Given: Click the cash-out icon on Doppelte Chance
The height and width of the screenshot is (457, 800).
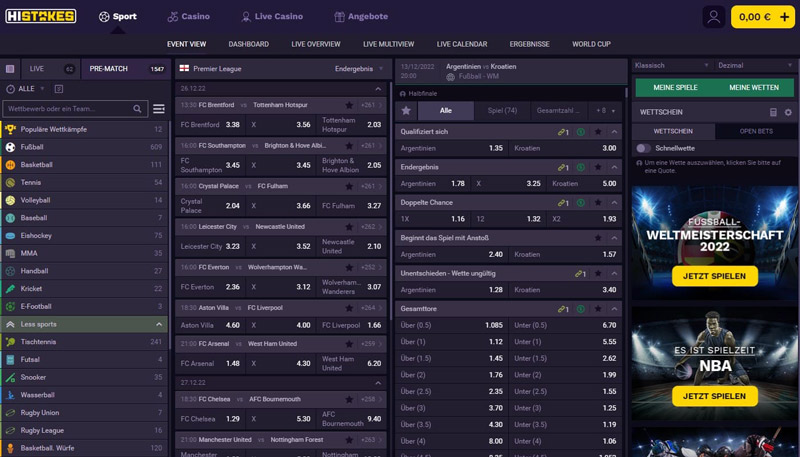Looking at the screenshot, I should (x=581, y=202).
